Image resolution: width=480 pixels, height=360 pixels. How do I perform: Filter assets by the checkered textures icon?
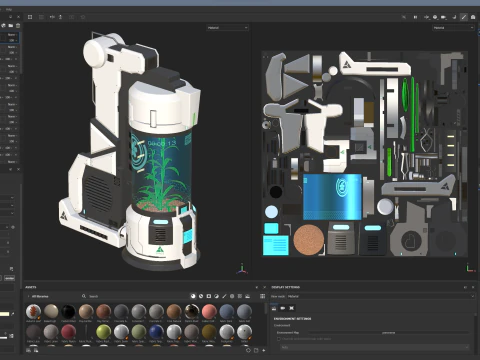[x=240, y=296]
